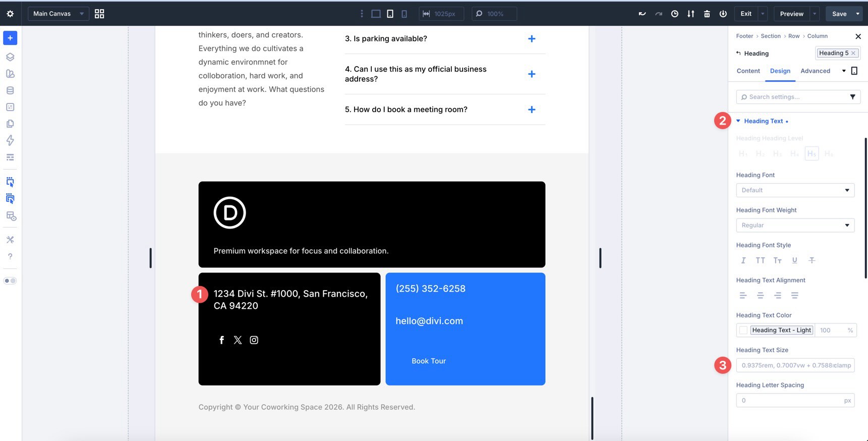The height and width of the screenshot is (441, 868).
Task: Open the editing history clock icon
Action: point(674,14)
